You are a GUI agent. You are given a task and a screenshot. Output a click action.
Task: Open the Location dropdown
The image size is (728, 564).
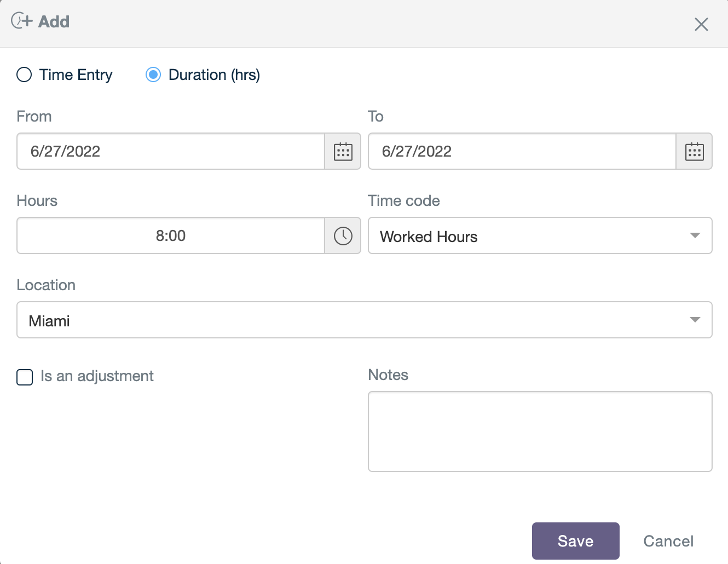click(x=364, y=320)
